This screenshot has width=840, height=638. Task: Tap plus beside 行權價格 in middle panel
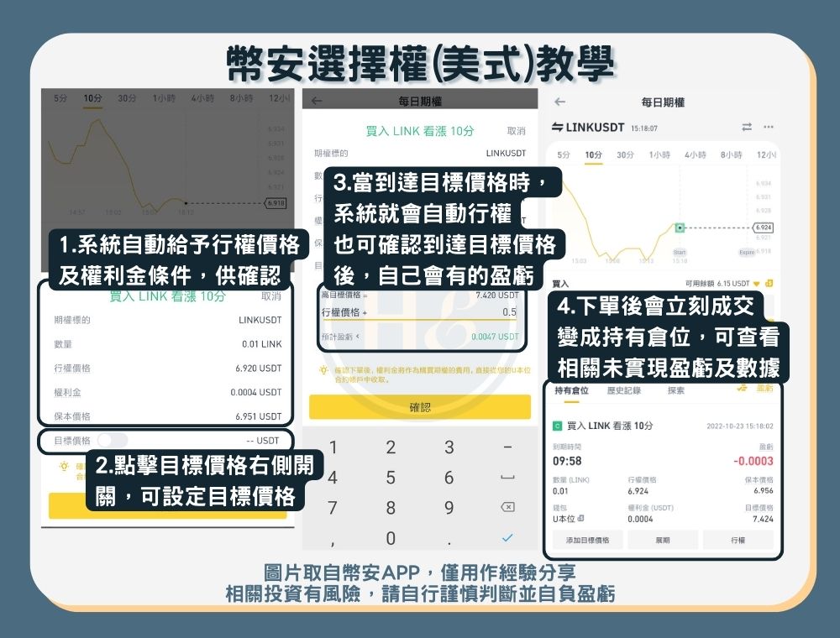(x=365, y=312)
